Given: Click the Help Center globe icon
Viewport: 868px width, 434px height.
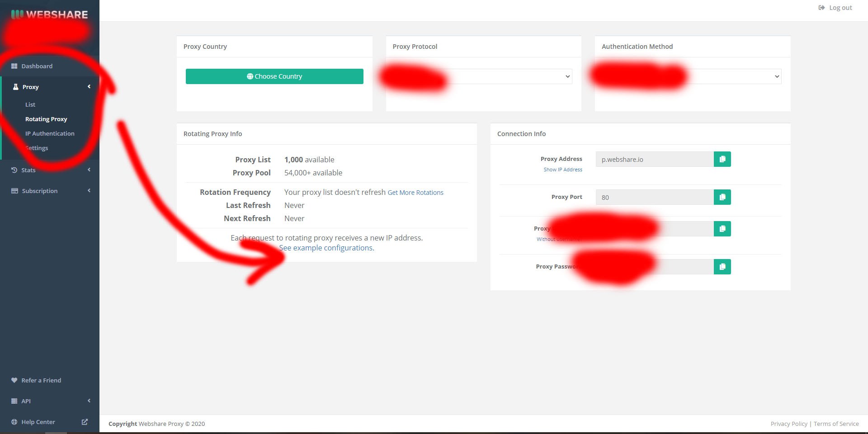Looking at the screenshot, I should click(x=14, y=422).
